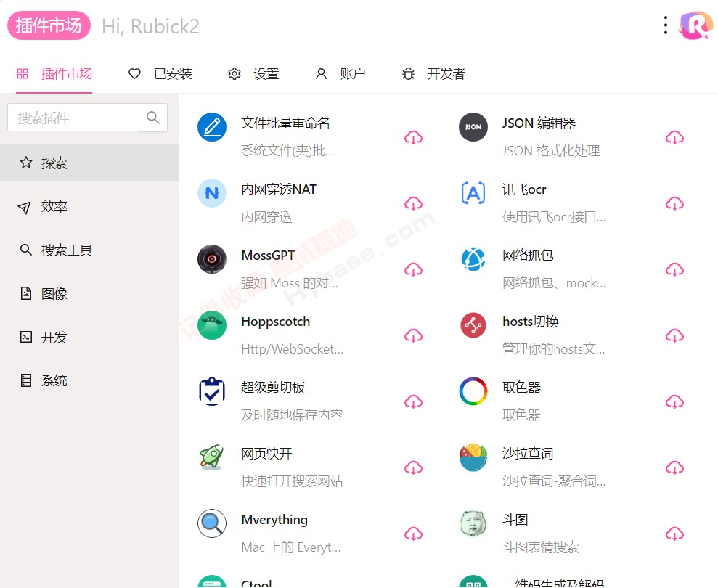Open the 网络抓包 globe icon
The image size is (718, 588).
(x=473, y=258)
